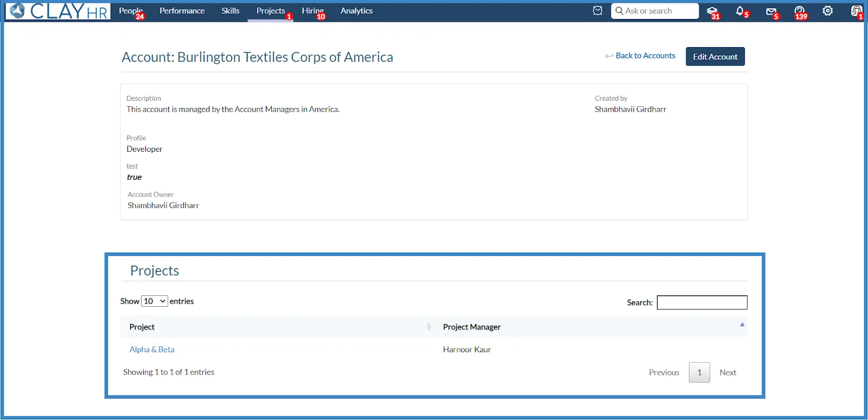868x420 pixels.
Task: Select Created by Shambhavii Girdharr name
Action: click(630, 109)
